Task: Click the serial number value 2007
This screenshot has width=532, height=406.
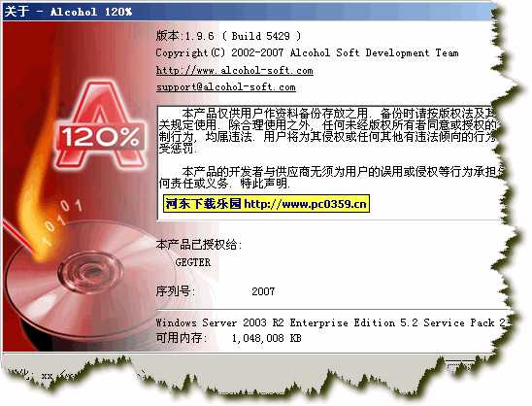Action: coord(263,291)
